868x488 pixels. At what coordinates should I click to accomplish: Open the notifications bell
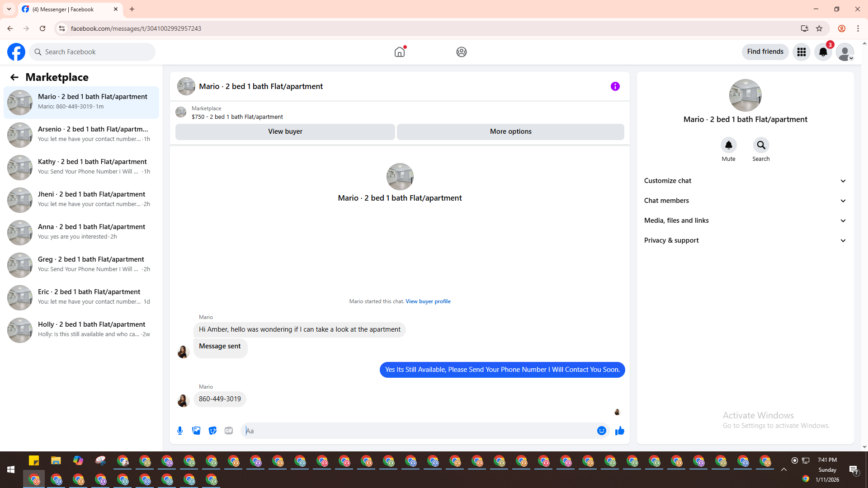click(x=823, y=52)
